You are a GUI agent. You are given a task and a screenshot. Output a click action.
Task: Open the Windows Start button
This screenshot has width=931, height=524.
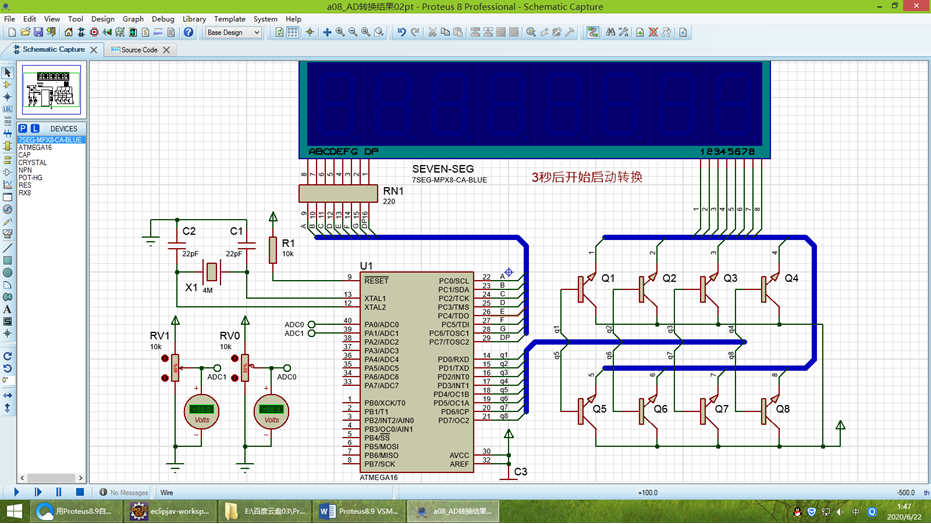tap(14, 511)
